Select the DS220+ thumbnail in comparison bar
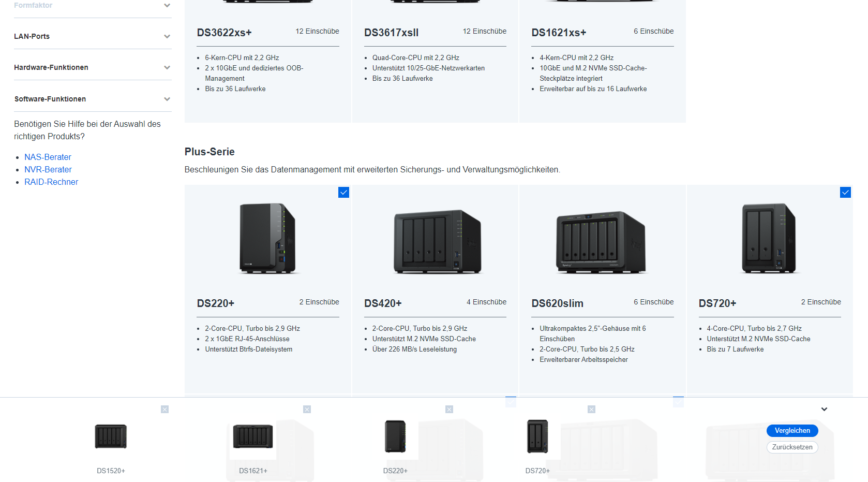The image size is (868, 482). pos(395,436)
